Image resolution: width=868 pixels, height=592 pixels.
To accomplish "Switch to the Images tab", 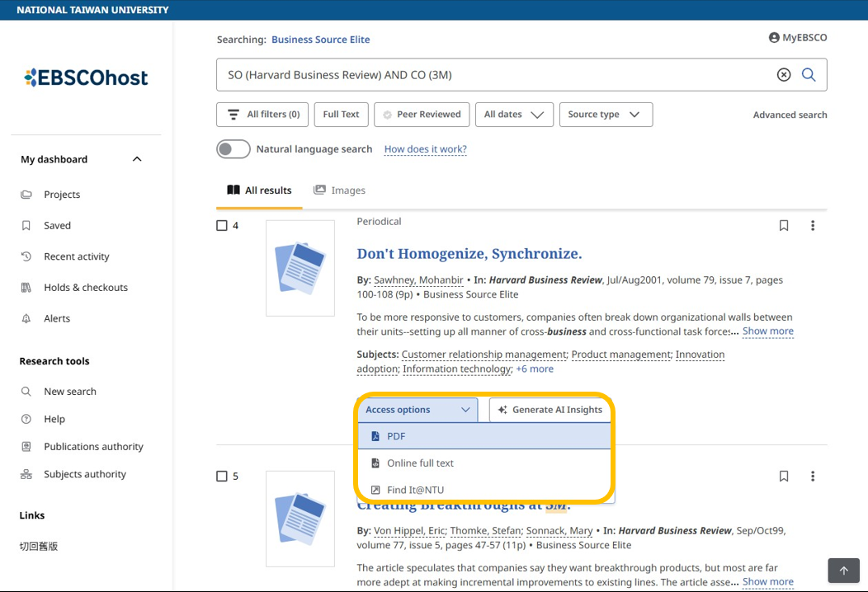I will point(339,190).
